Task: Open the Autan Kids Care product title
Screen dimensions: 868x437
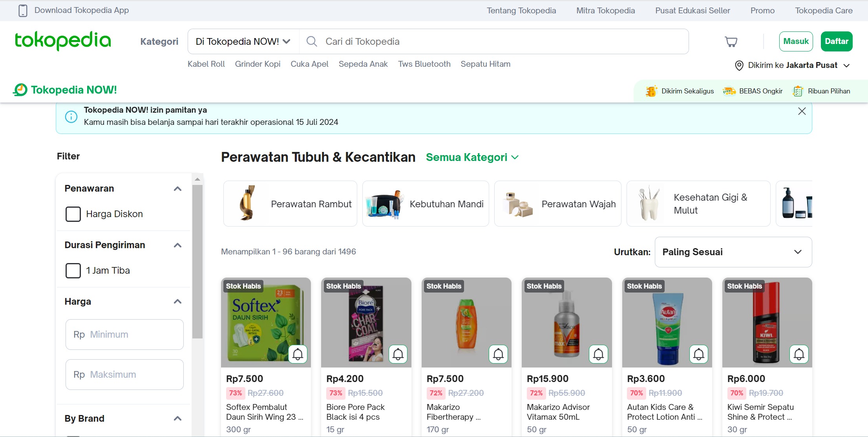Action: pos(665,412)
